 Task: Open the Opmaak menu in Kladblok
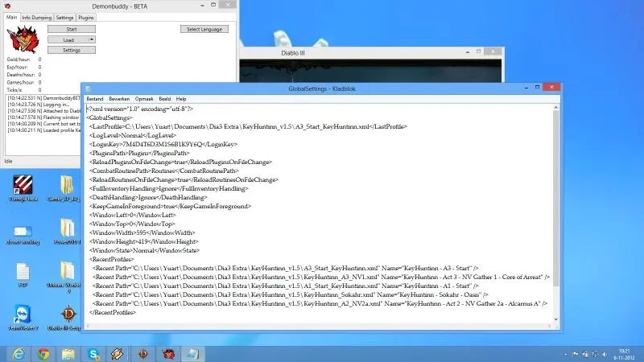click(145, 99)
